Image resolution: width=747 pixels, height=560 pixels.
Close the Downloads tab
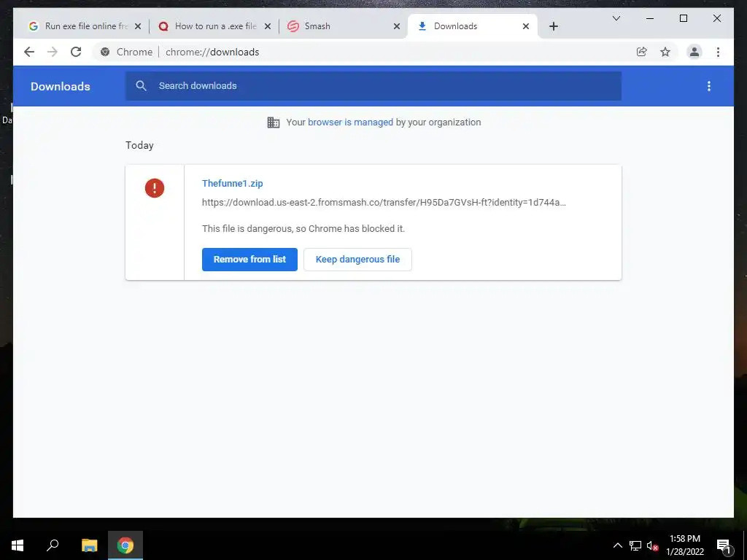click(526, 26)
